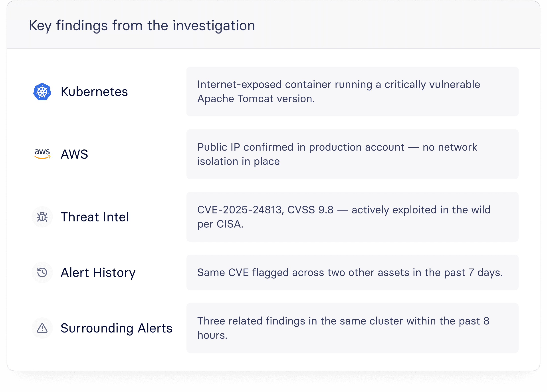Open the Apache Tomcat vulnerable container finding

click(352, 92)
